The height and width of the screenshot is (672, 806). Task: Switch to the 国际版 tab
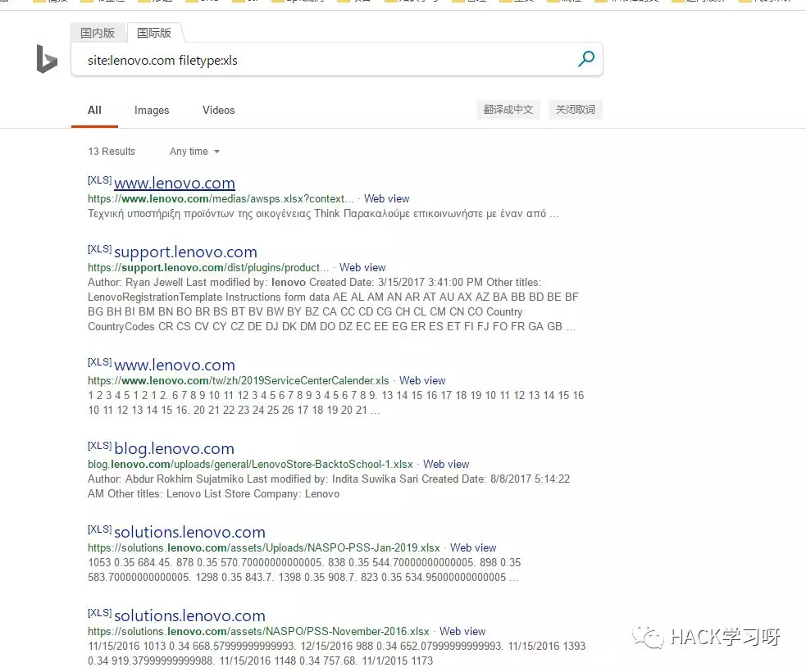[154, 33]
